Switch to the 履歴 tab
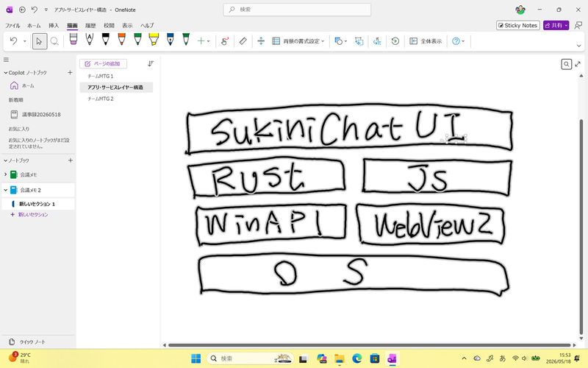Screen dimensions: 588x368 click(x=90, y=26)
